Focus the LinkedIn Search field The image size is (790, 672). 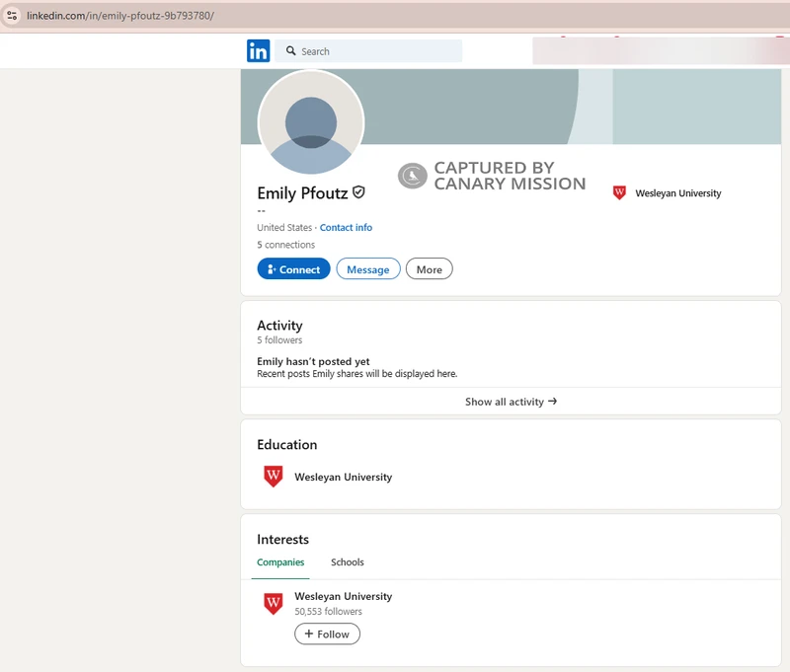point(368,51)
